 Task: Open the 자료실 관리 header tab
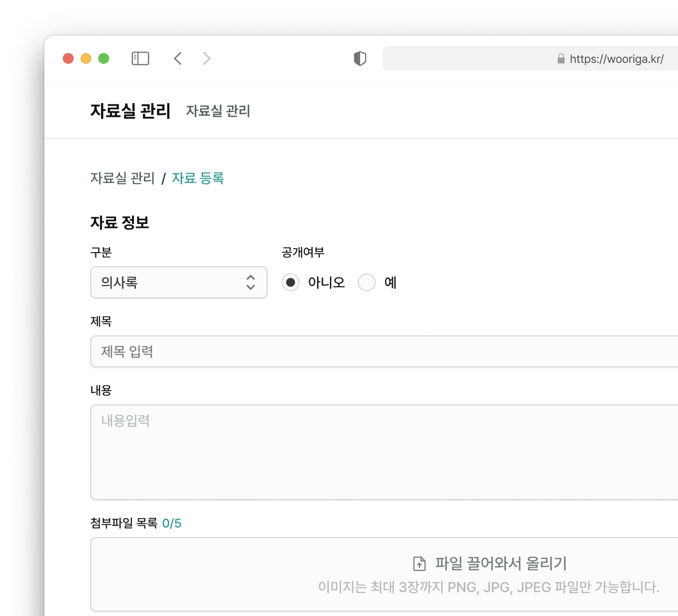[x=218, y=111]
